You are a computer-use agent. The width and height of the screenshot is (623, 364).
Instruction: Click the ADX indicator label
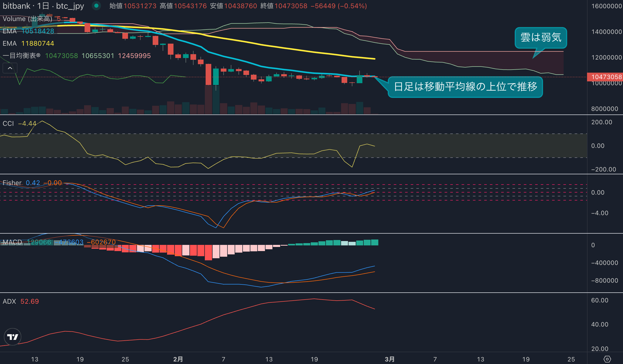coord(9,301)
